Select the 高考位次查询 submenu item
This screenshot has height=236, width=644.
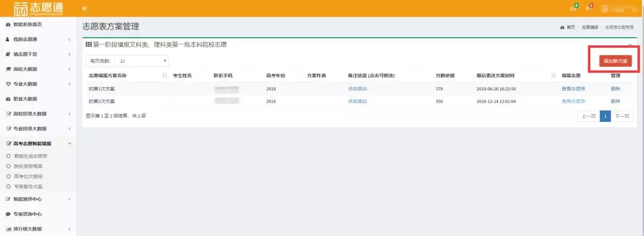coord(28,176)
